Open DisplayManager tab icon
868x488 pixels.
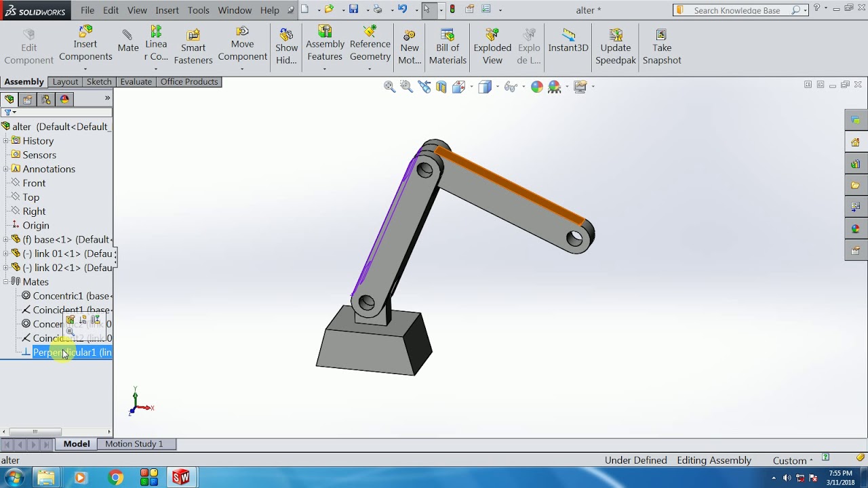point(64,99)
